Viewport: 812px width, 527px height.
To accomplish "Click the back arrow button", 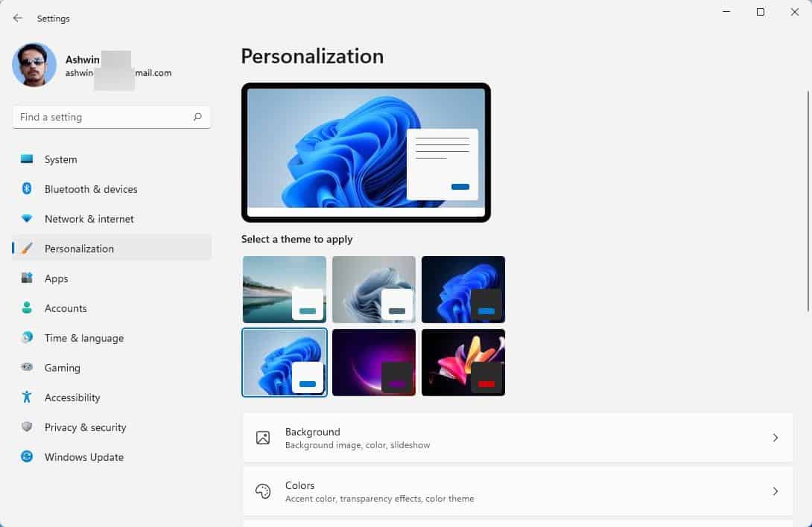I will point(16,18).
